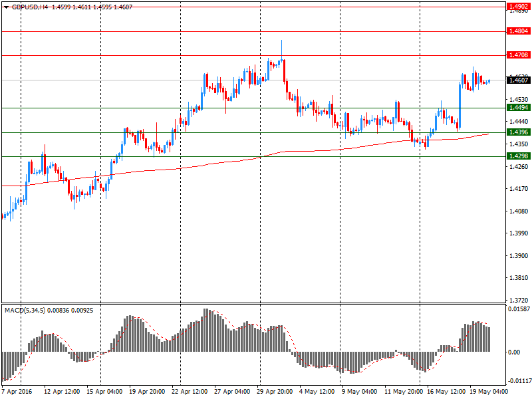Select the 1.4298 support price label
Screen dimensions: 532x399
[x=519, y=156]
